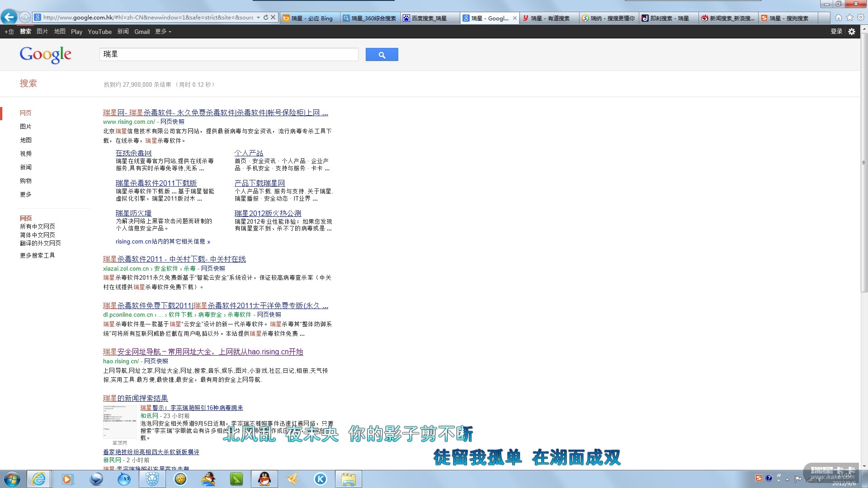This screenshot has width=868, height=488.
Task: Click the 登录 sign-in link
Action: tap(836, 32)
